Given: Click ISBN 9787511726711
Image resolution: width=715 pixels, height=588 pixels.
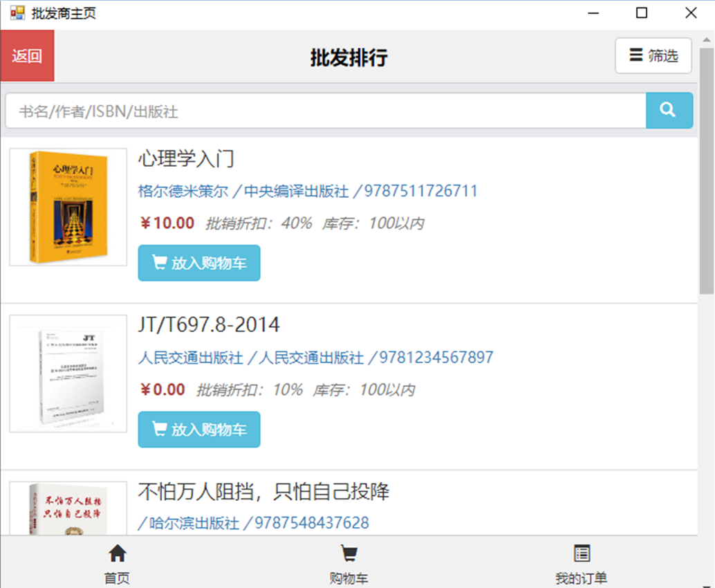Looking at the screenshot, I should point(420,191).
